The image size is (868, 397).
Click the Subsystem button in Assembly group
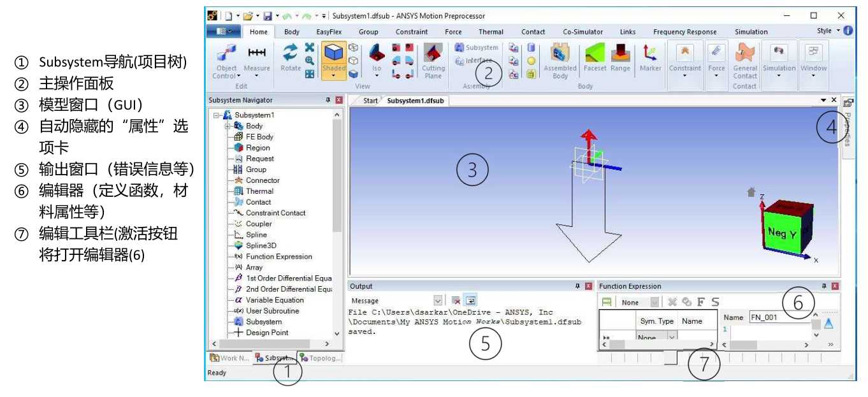coord(477,48)
